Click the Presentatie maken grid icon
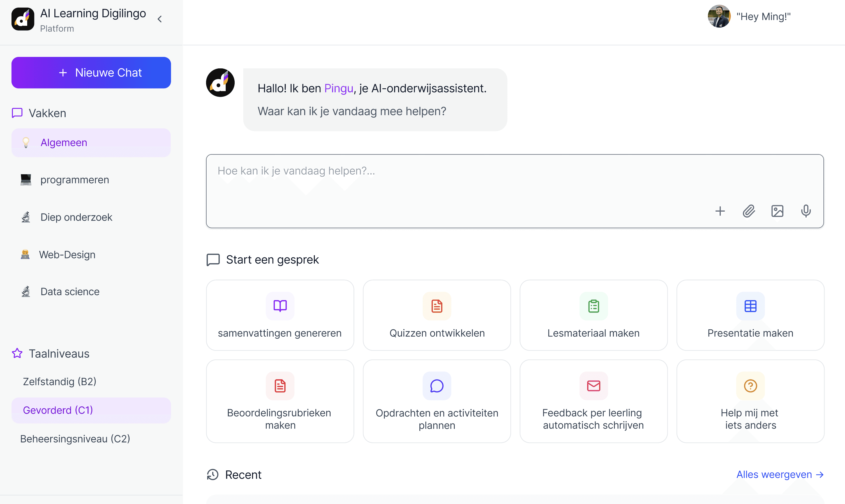The image size is (845, 504). point(750,306)
